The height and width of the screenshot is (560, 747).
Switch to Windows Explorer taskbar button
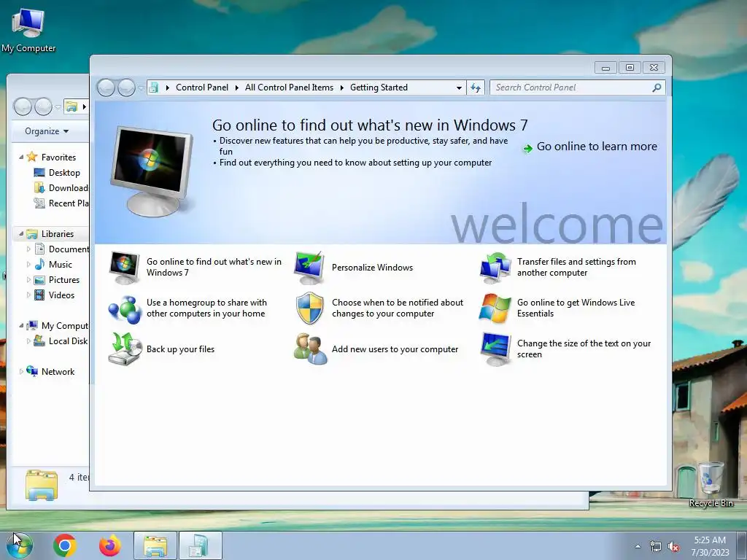[155, 545]
